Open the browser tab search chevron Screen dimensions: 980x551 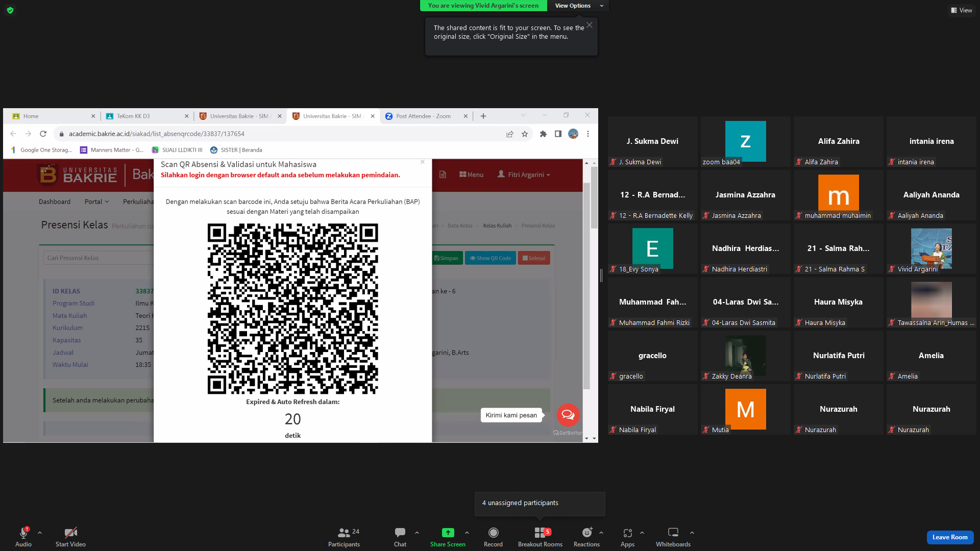pos(523,115)
